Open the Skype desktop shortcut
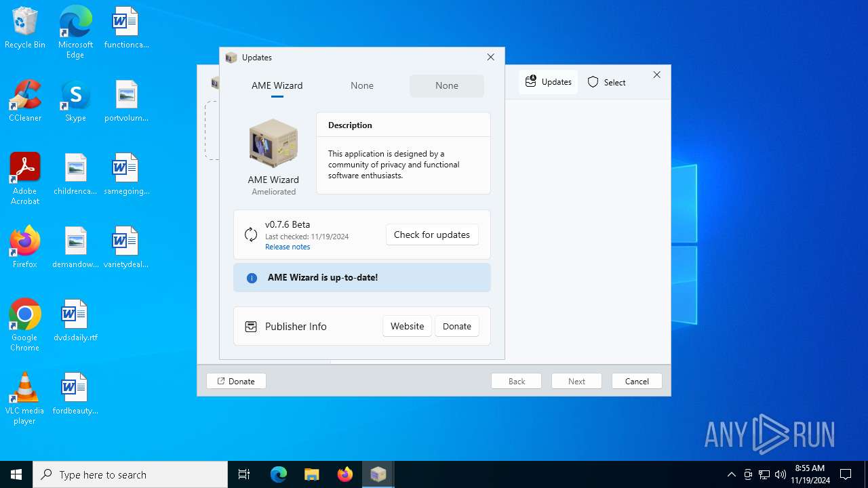868x488 pixels. (75, 100)
